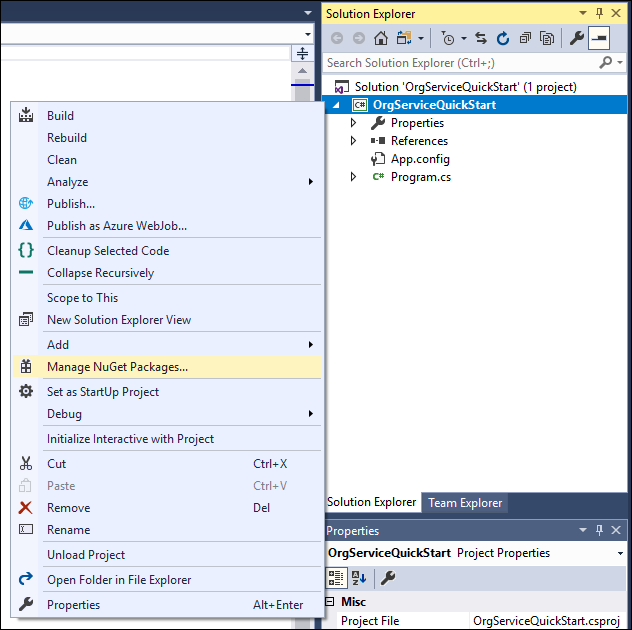Expand the References node

(x=353, y=140)
